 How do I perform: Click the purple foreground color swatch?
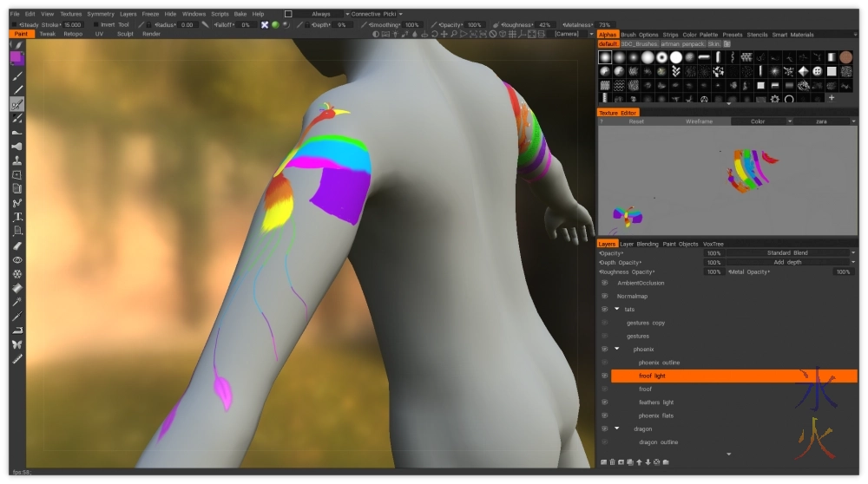pyautogui.click(x=17, y=58)
